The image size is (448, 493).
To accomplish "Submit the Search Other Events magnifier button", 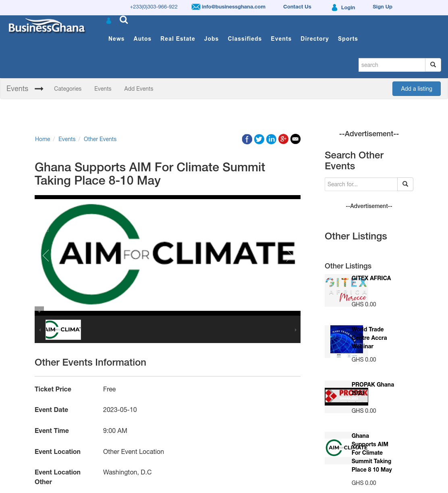I will point(405,184).
